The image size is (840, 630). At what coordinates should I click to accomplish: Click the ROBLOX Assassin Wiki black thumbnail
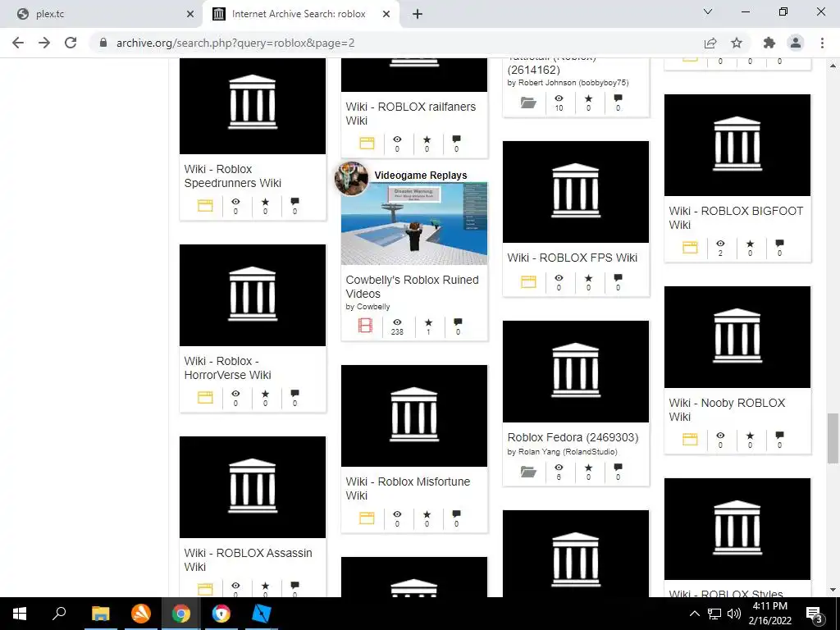click(x=253, y=487)
